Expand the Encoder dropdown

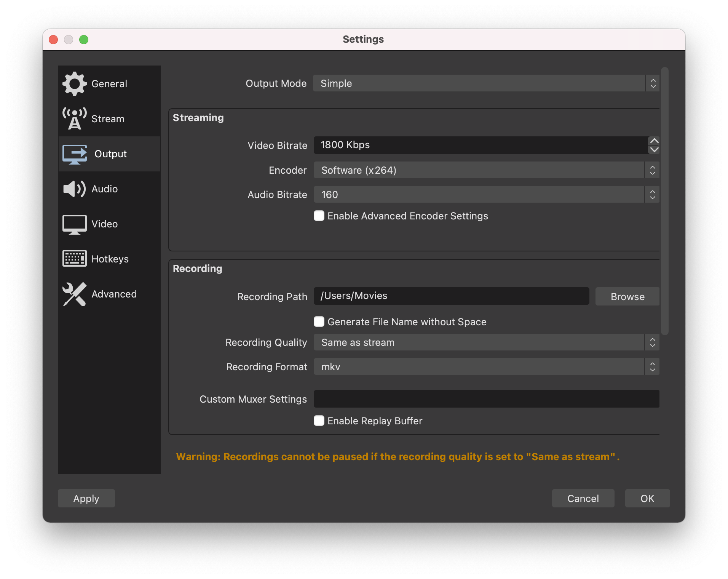[486, 170]
